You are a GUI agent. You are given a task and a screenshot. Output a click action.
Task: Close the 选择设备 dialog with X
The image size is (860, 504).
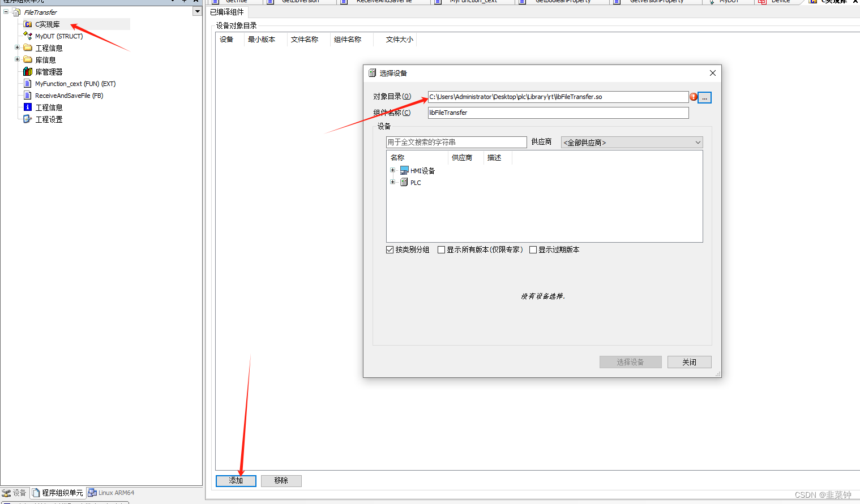point(713,73)
